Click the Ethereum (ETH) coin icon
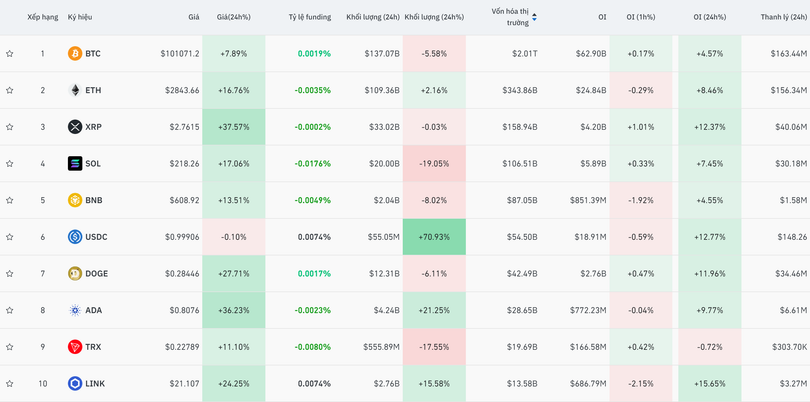This screenshot has width=810, height=402. 75,90
